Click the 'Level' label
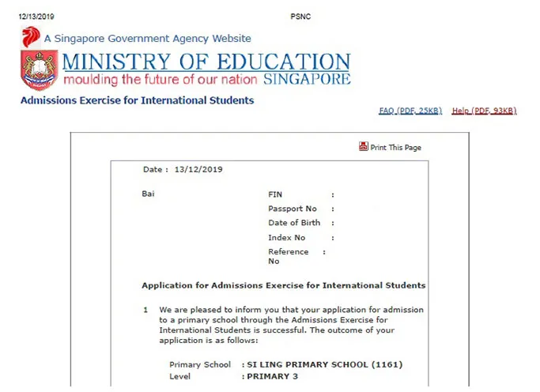 (x=179, y=376)
